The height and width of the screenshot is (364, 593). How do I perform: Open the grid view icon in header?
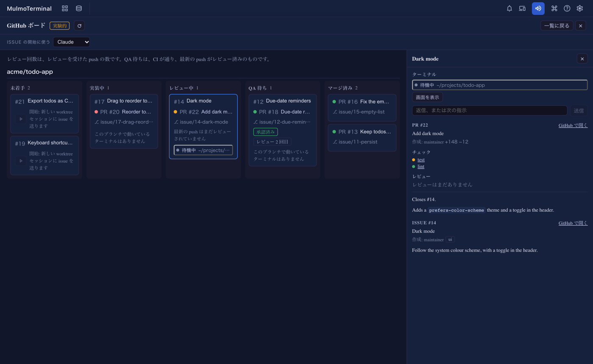click(x=65, y=8)
